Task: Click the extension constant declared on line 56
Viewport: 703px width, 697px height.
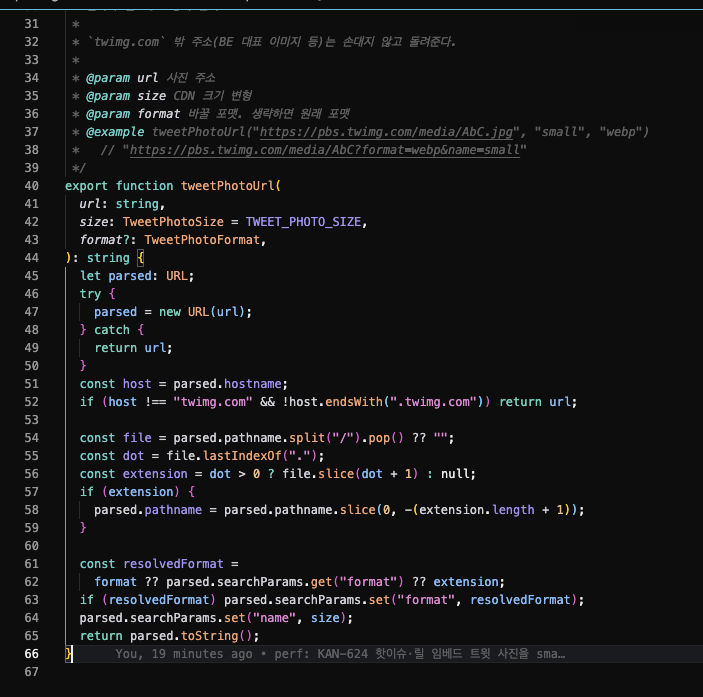Action: [155, 474]
